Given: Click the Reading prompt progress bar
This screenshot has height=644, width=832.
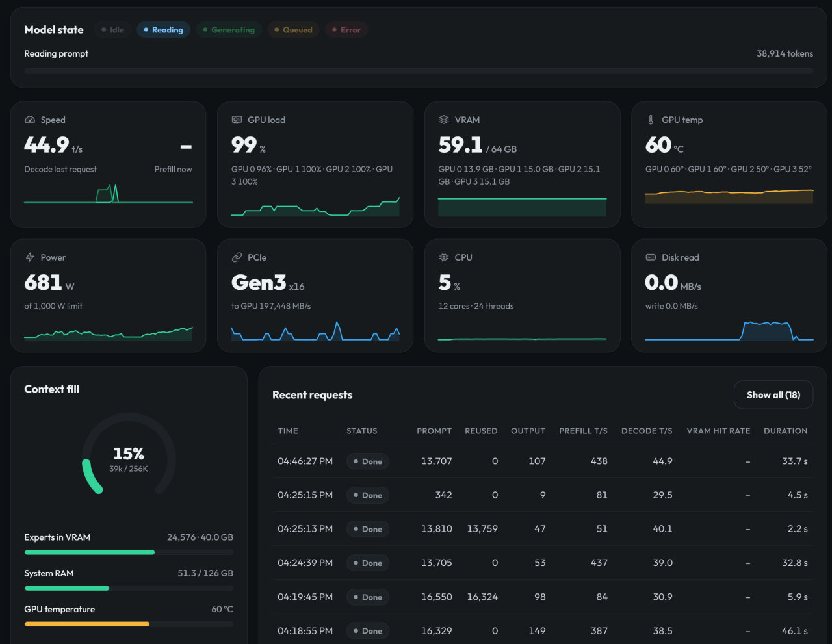Looking at the screenshot, I should pos(419,71).
